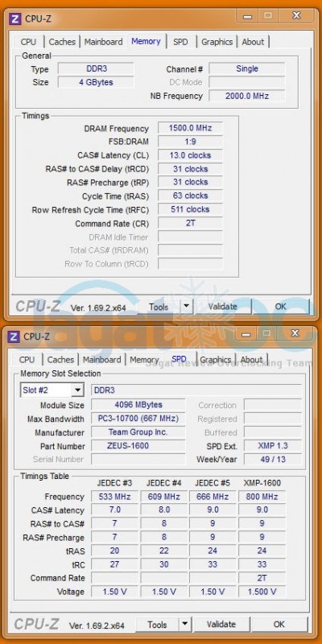322x644 pixels.
Task: Click tRFC value 511 clocks
Action: pyautogui.click(x=190, y=209)
